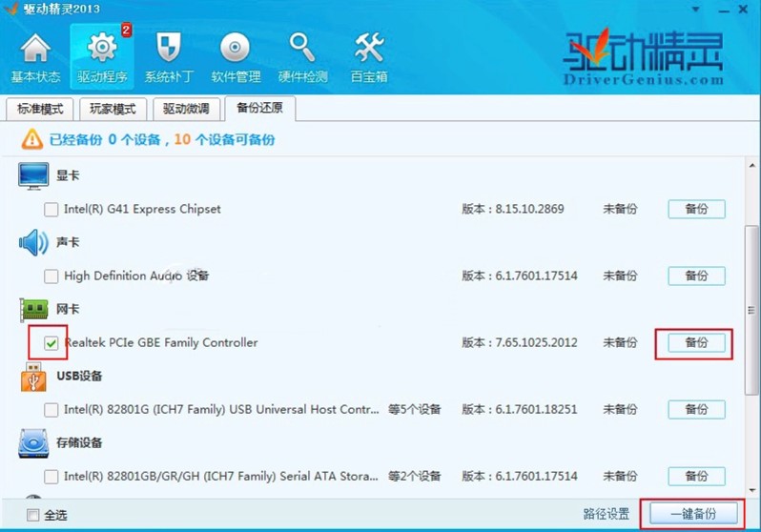
Task: Switch to the 标准模式 tab
Action: (x=40, y=109)
